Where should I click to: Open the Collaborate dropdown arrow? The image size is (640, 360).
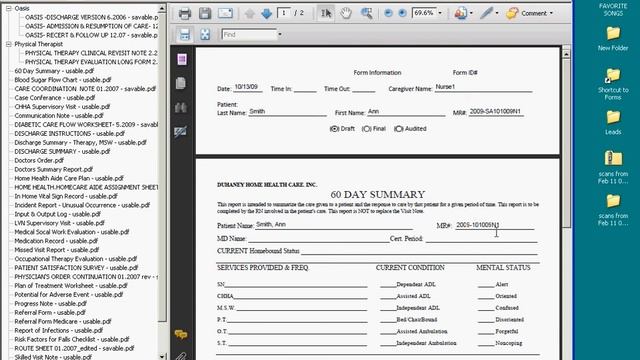(x=471, y=13)
